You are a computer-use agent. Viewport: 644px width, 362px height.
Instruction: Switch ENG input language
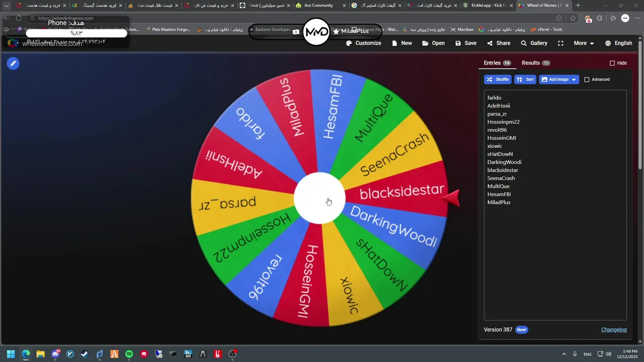point(587,354)
